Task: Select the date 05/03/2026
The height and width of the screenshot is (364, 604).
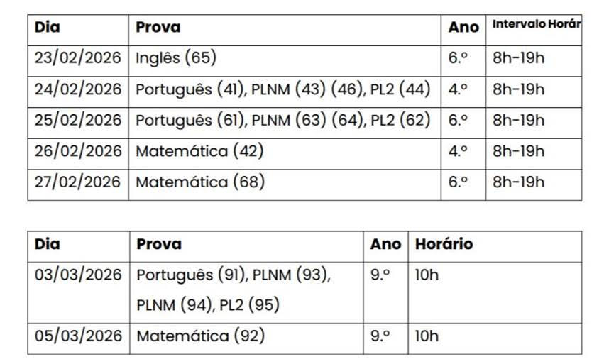Action: point(78,336)
